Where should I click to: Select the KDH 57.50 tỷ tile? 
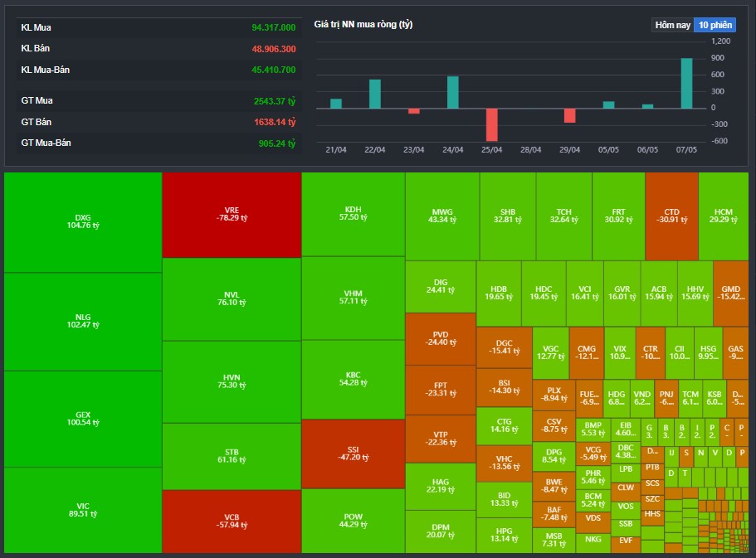click(354, 214)
